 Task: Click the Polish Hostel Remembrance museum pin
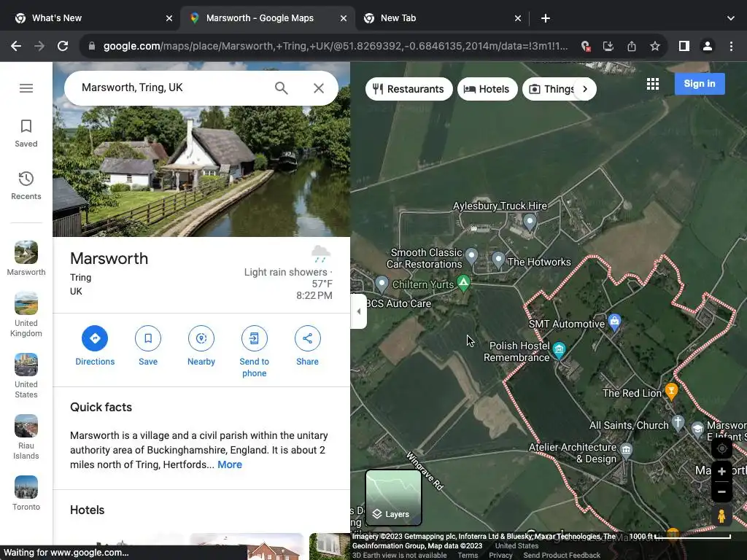pyautogui.click(x=559, y=350)
